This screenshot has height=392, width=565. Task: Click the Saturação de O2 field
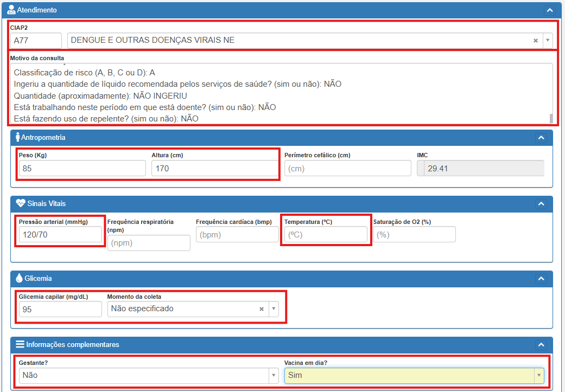[414, 235]
